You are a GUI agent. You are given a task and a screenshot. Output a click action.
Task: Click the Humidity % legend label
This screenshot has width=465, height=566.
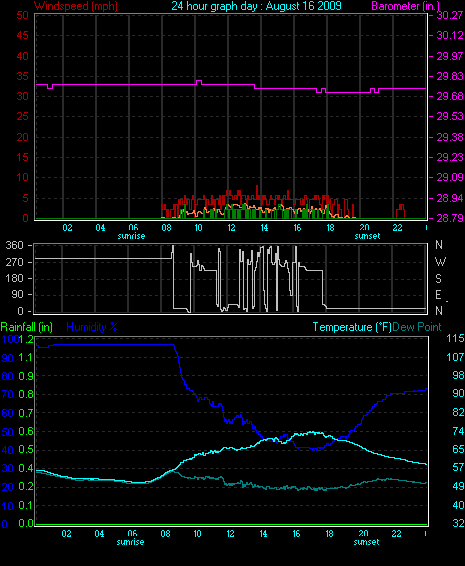92,327
